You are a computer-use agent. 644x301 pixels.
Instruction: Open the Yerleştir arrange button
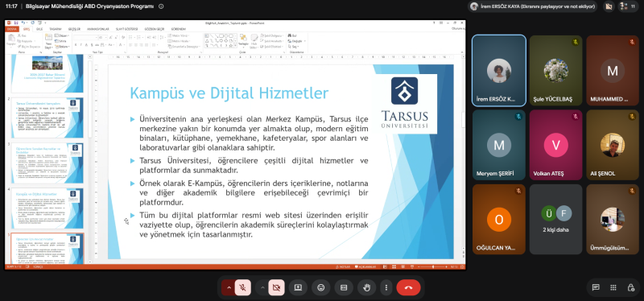pos(243,40)
